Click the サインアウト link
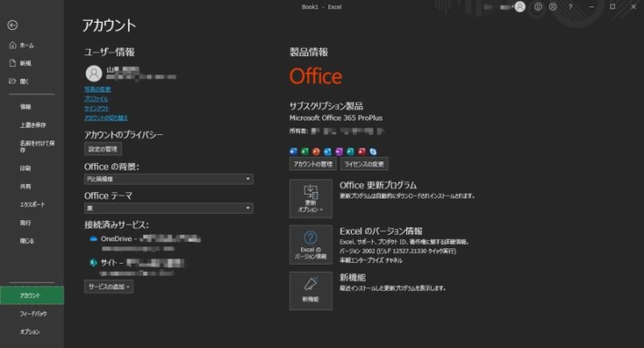Viewport: 644px width, 348px height. pyautogui.click(x=96, y=109)
